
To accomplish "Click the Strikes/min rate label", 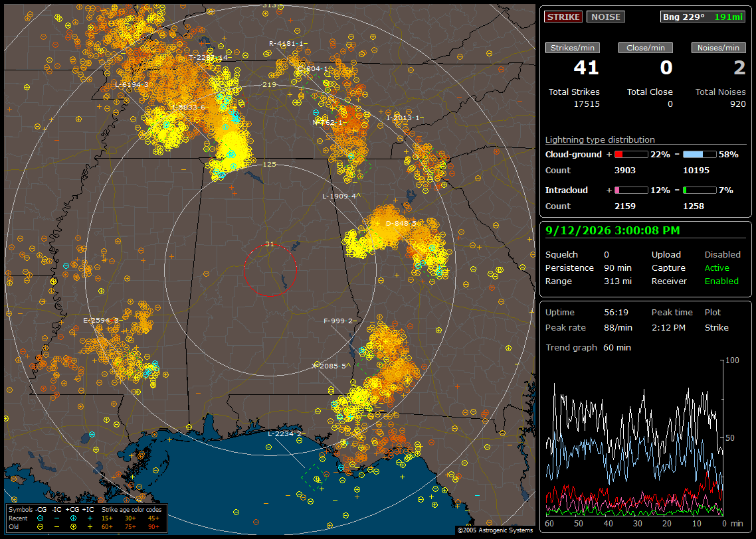I will [x=572, y=48].
